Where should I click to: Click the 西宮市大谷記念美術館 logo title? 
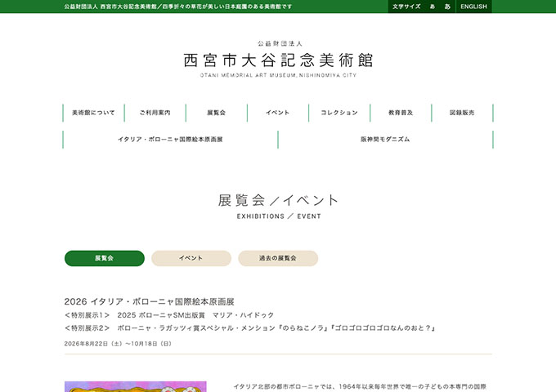pyautogui.click(x=278, y=60)
